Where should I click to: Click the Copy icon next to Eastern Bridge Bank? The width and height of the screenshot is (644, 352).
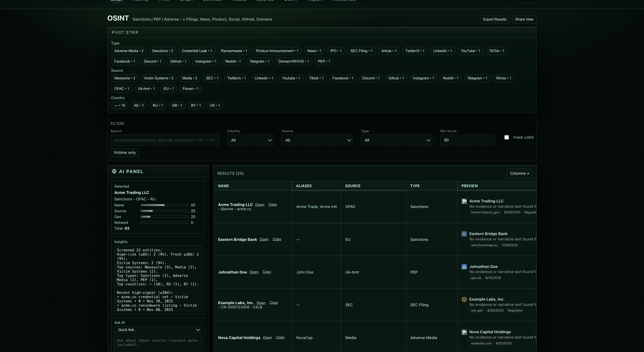277,239
